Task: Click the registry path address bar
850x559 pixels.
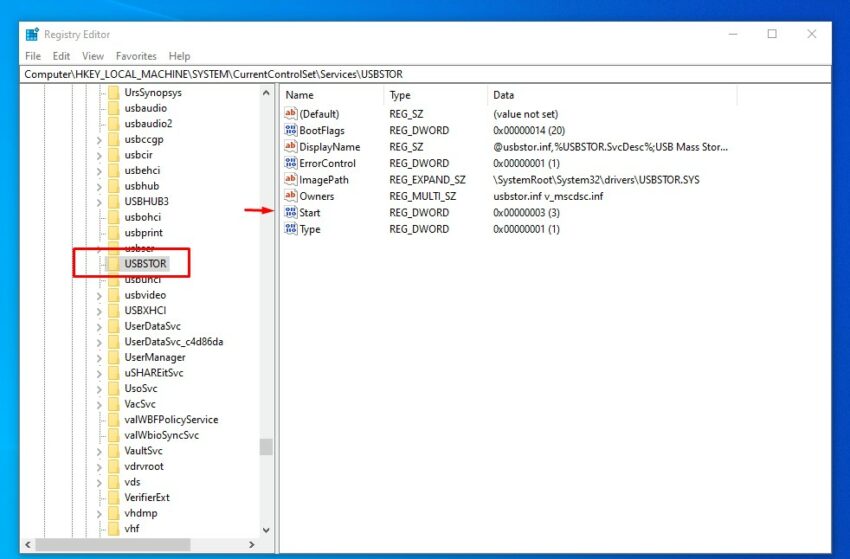Action: tap(425, 74)
